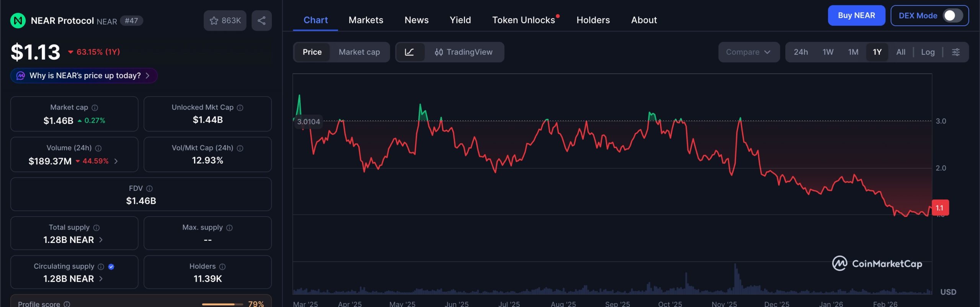
Task: Set chart range to 24h
Action: pyautogui.click(x=801, y=52)
